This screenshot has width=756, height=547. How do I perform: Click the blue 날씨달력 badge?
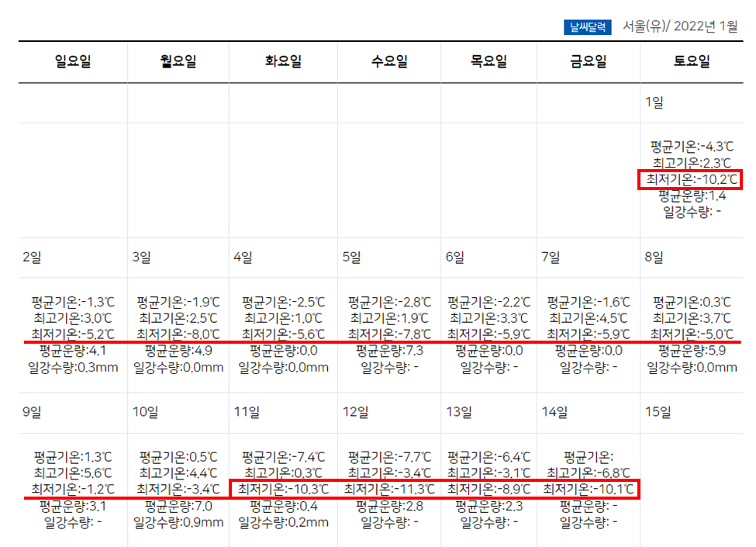(x=587, y=27)
